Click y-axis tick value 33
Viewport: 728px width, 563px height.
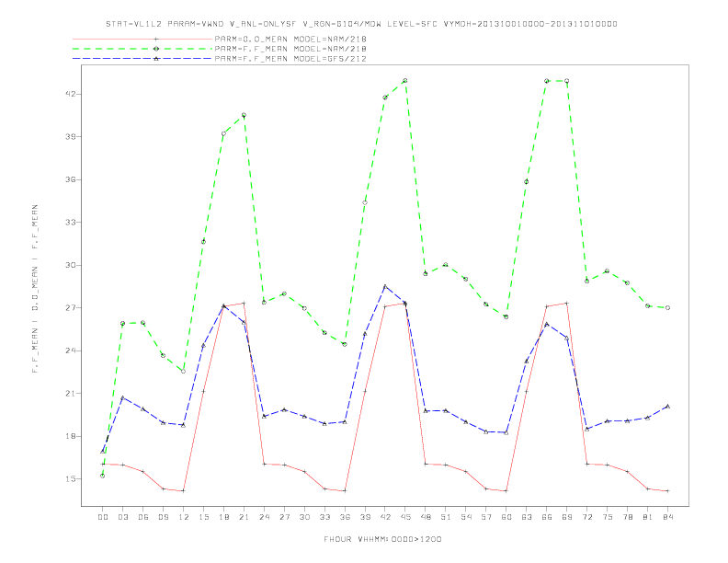[70, 222]
